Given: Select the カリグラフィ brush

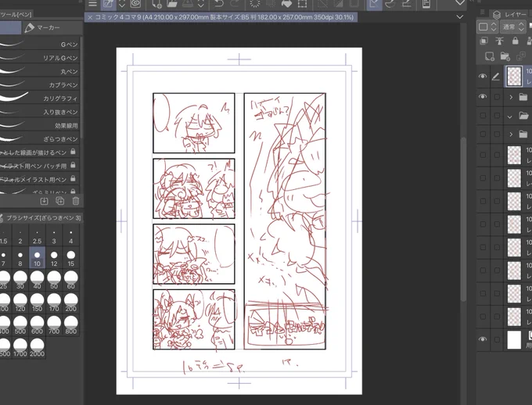Looking at the screenshot, I should pyautogui.click(x=40, y=99).
